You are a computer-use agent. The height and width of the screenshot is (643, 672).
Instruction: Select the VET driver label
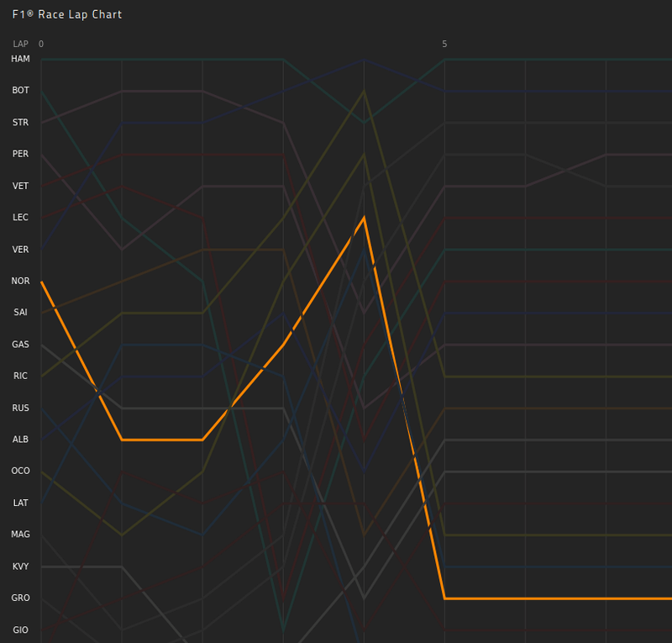click(20, 186)
